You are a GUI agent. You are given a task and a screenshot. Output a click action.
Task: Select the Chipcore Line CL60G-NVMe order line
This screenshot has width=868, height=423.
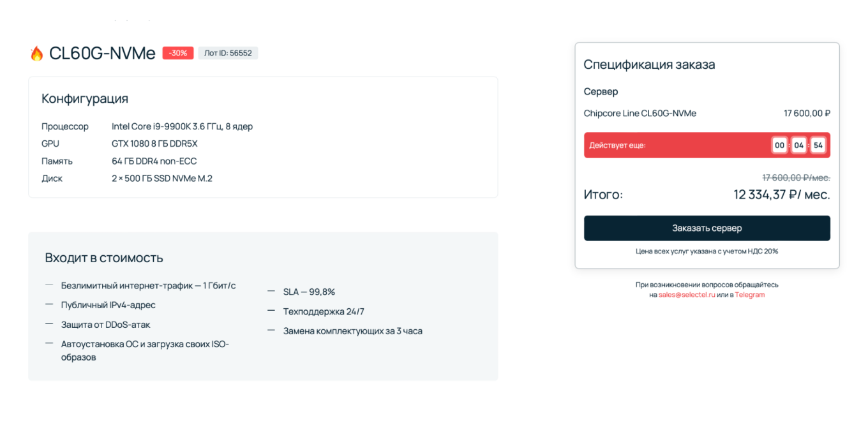click(640, 114)
